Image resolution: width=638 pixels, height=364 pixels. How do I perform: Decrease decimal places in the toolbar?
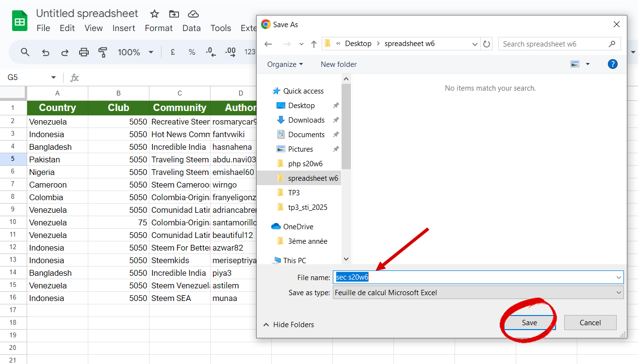point(211,52)
